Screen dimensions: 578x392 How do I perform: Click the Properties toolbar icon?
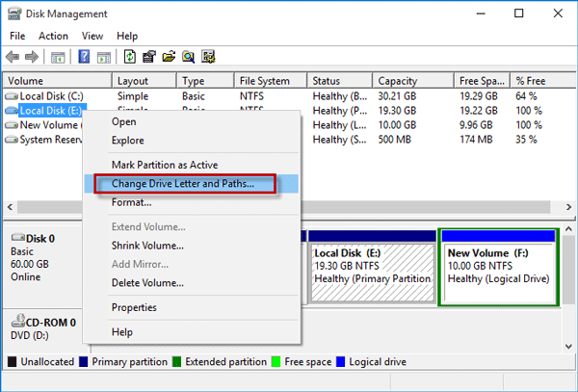coord(148,57)
